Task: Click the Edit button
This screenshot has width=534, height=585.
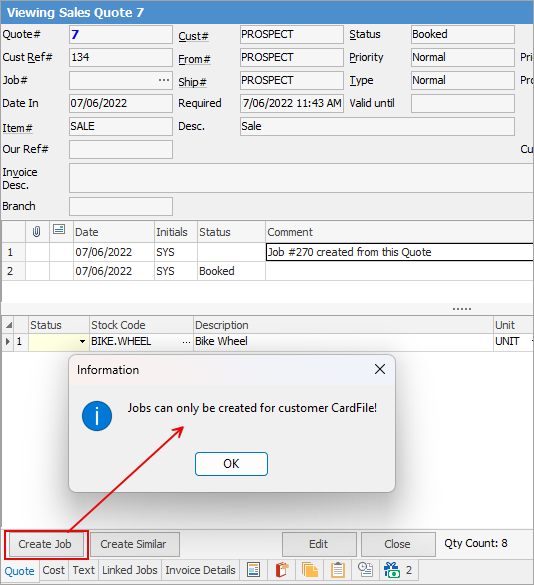Action: pos(319,544)
